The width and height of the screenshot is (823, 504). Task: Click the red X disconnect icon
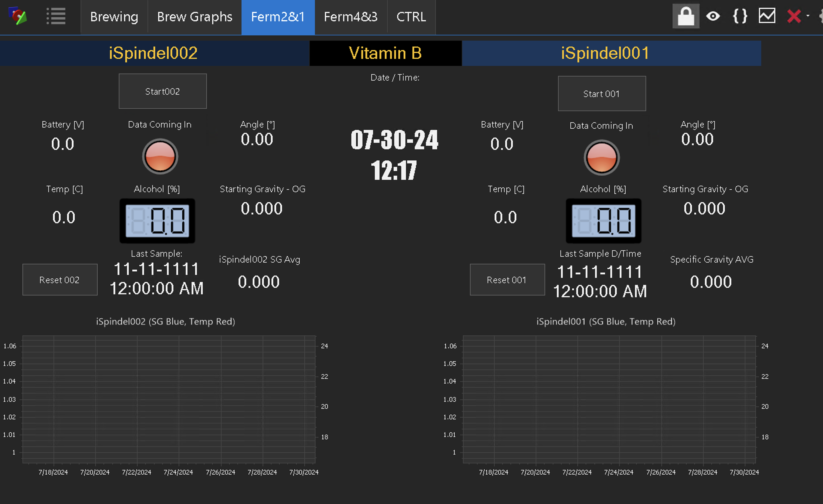[794, 16]
